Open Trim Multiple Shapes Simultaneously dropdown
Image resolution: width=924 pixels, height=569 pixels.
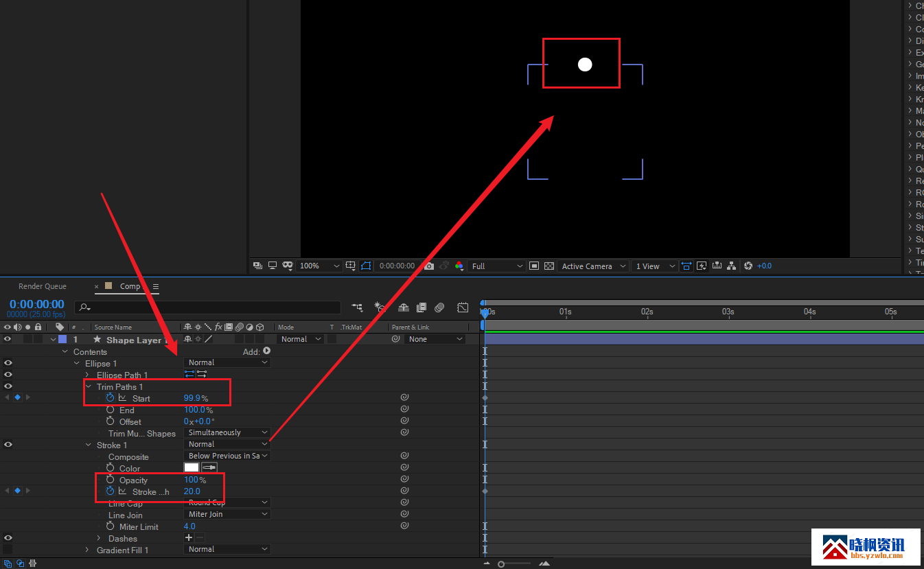(x=227, y=432)
